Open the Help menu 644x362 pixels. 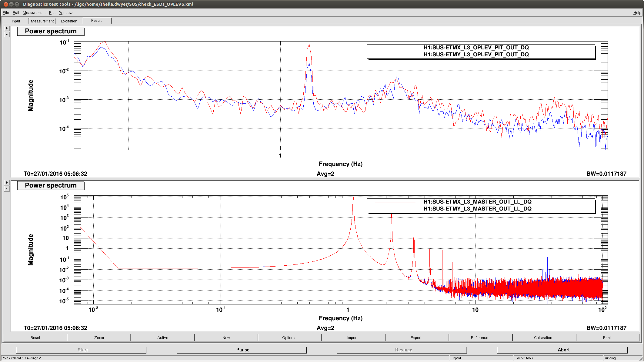pyautogui.click(x=637, y=13)
